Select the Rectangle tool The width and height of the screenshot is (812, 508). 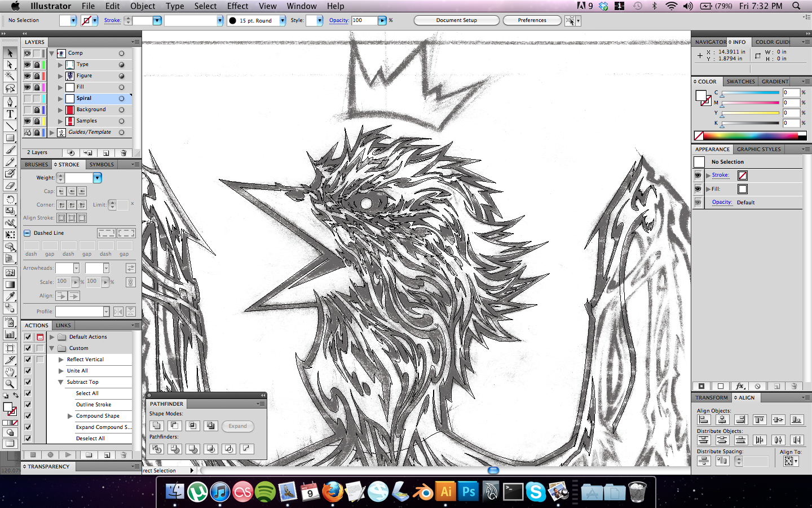[x=10, y=138]
